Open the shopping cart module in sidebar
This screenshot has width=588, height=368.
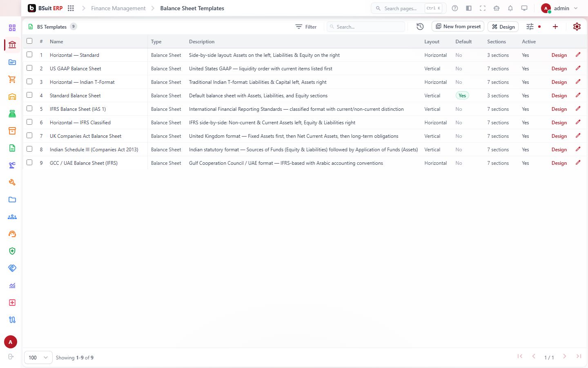tap(12, 79)
